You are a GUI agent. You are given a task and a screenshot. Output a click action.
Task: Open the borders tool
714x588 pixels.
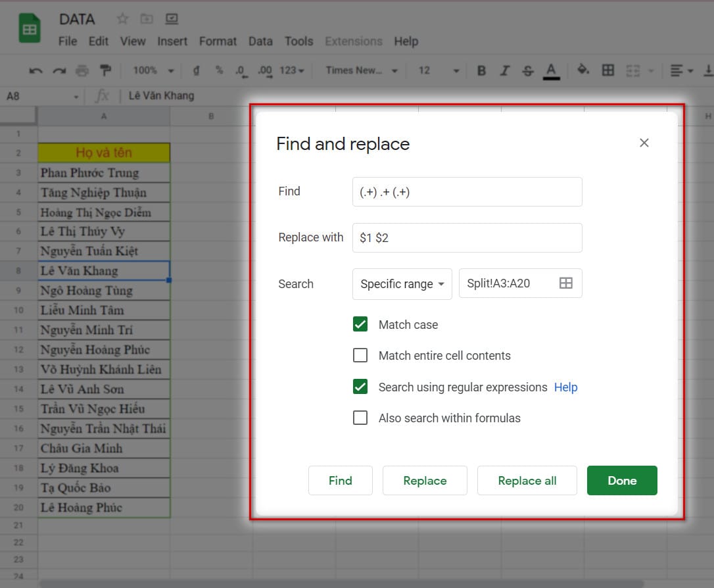point(608,70)
